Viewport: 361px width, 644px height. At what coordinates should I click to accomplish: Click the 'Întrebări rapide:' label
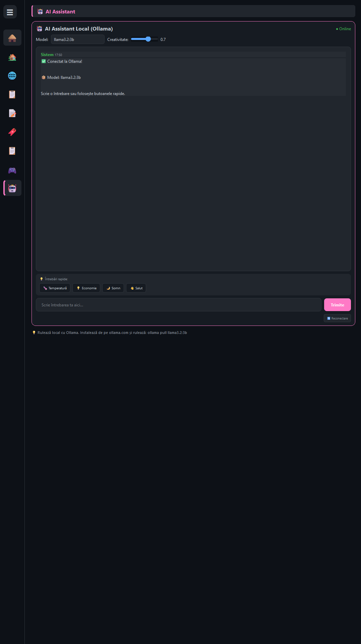(x=56, y=279)
